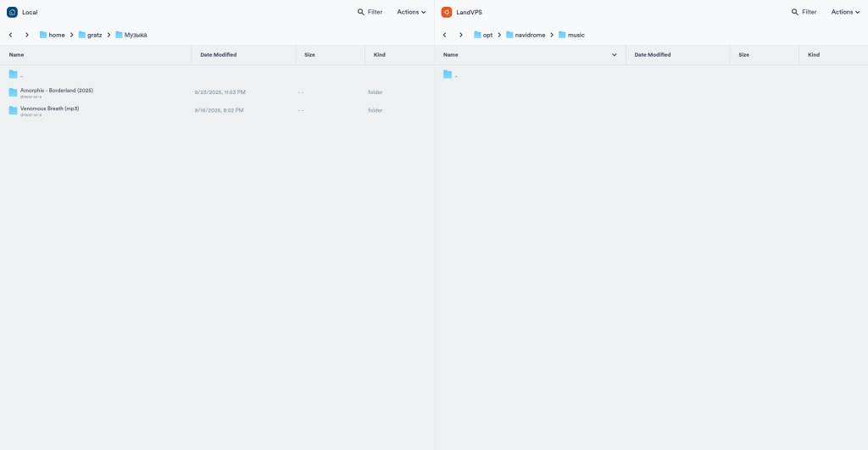This screenshot has width=868, height=450.
Task: Select Amorphis - Borderland (2025) folder
Action: coord(56,91)
